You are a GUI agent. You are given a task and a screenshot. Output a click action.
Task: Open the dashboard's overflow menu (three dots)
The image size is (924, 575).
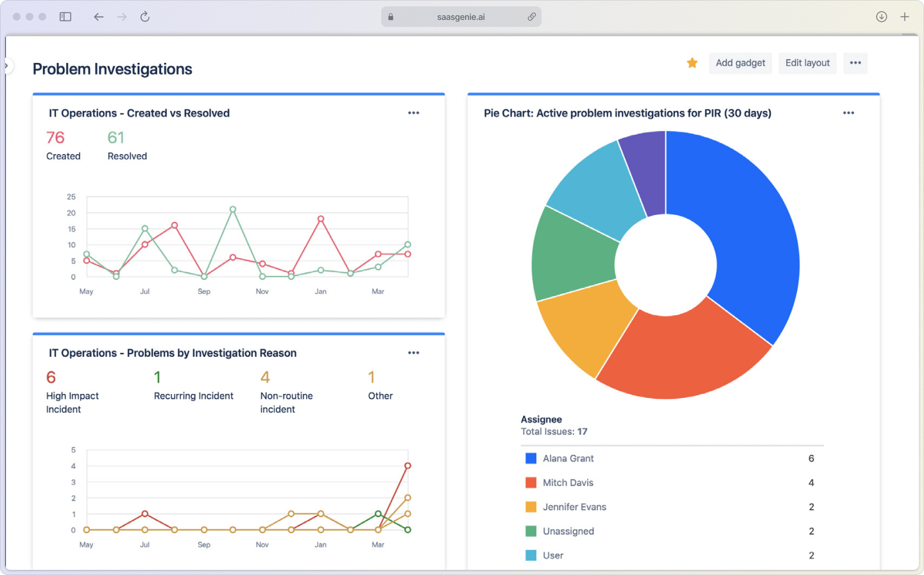pyautogui.click(x=855, y=63)
